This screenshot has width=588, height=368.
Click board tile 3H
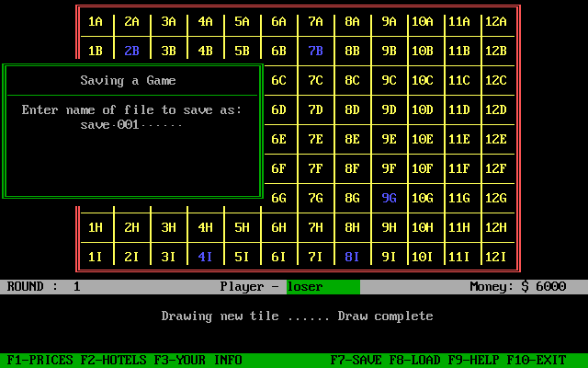169,228
